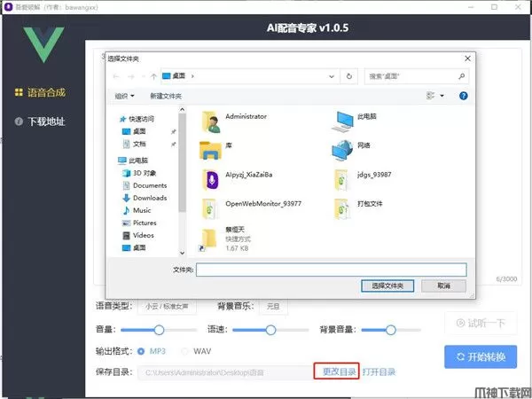Go up one folder level arrow
Image resolution: width=532 pixels, height=399 pixels.
(x=153, y=76)
